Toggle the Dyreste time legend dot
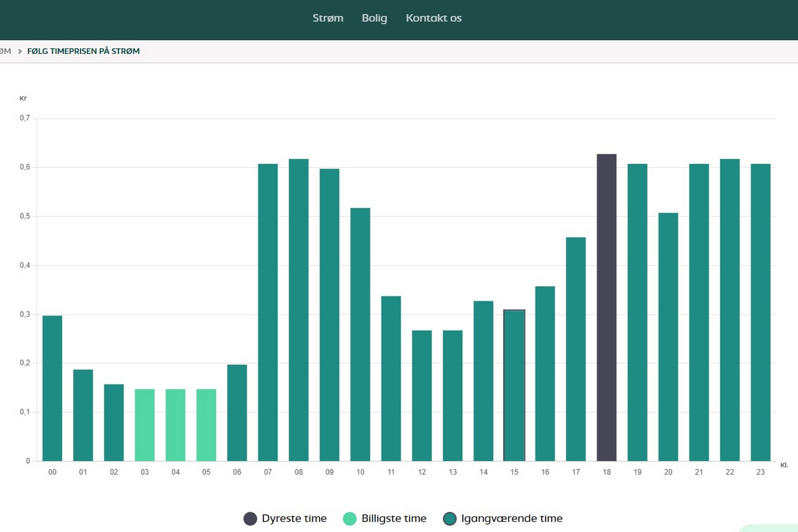The image size is (798, 532). click(x=250, y=518)
